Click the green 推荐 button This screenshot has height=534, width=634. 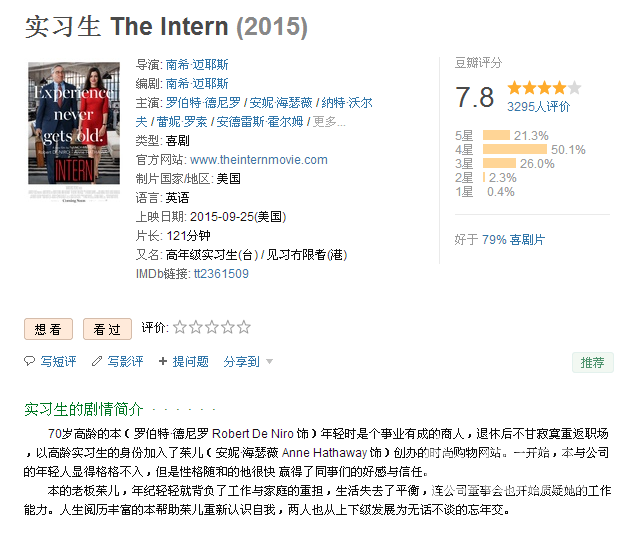(x=592, y=363)
